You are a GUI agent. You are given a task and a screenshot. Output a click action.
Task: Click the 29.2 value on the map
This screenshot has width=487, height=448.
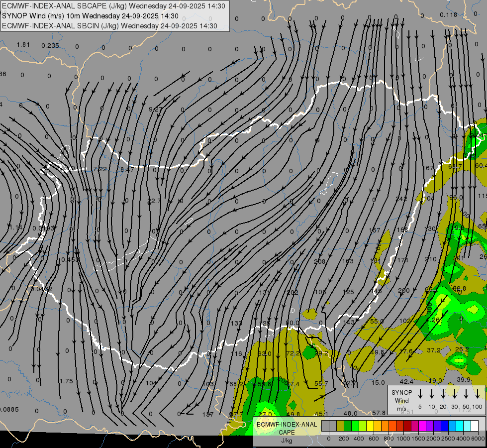(x=321, y=353)
